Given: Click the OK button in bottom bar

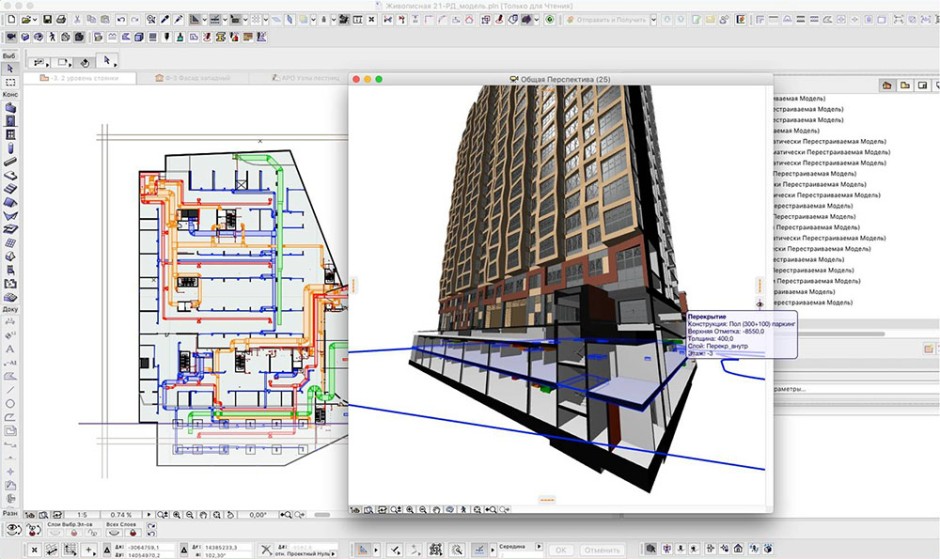Looking at the screenshot, I should tap(561, 549).
